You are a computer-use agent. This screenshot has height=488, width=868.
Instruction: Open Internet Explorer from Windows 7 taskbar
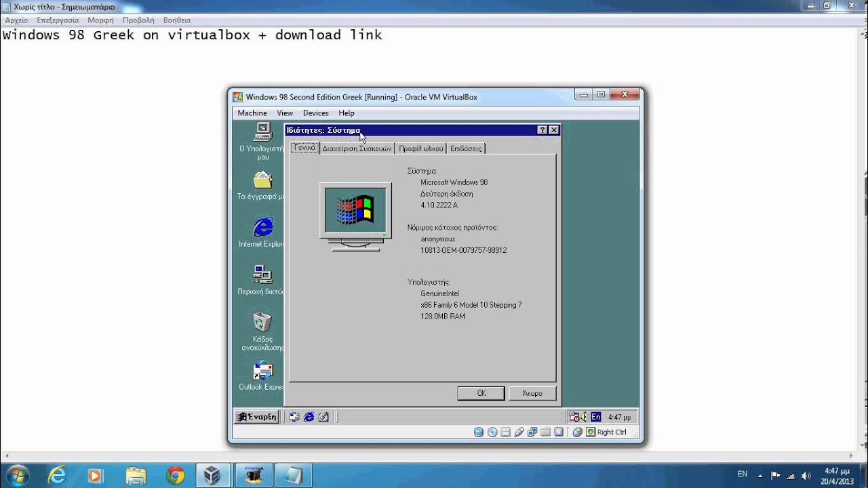(x=57, y=475)
